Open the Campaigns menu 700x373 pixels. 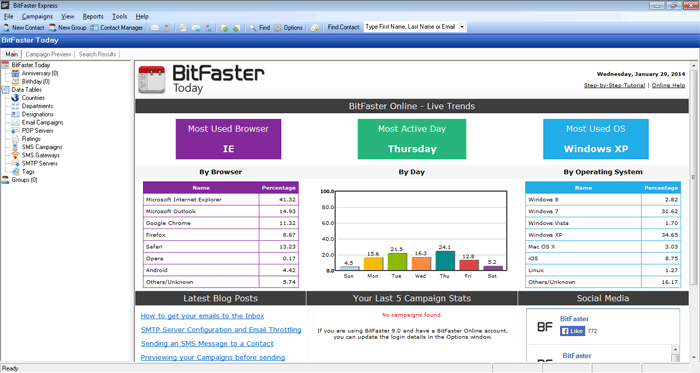(x=37, y=17)
